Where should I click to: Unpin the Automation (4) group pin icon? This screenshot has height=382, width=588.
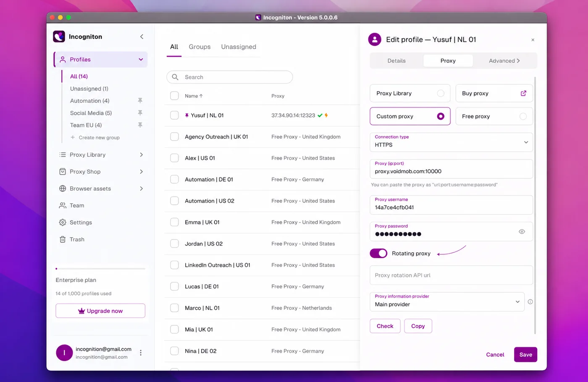click(x=140, y=101)
